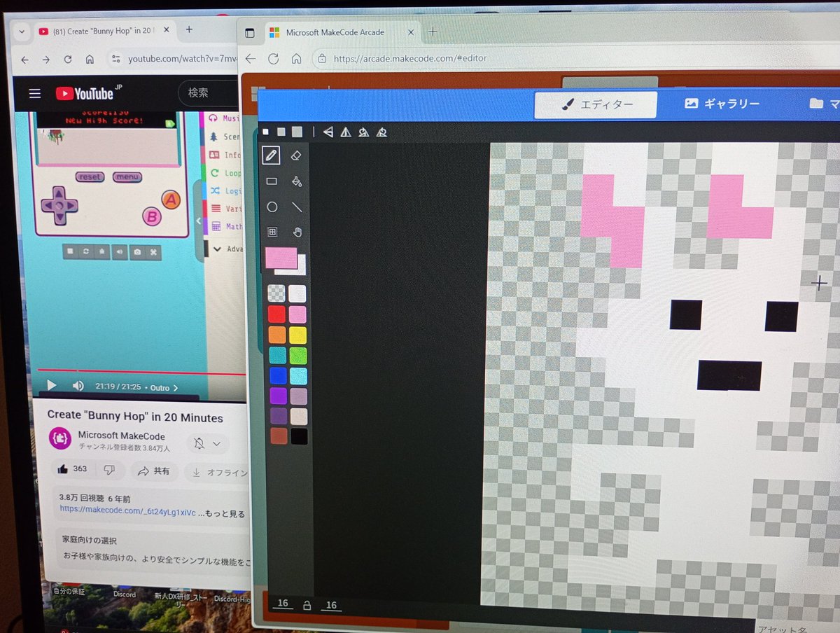
Task: Select the hand pan tool
Action: click(x=297, y=232)
